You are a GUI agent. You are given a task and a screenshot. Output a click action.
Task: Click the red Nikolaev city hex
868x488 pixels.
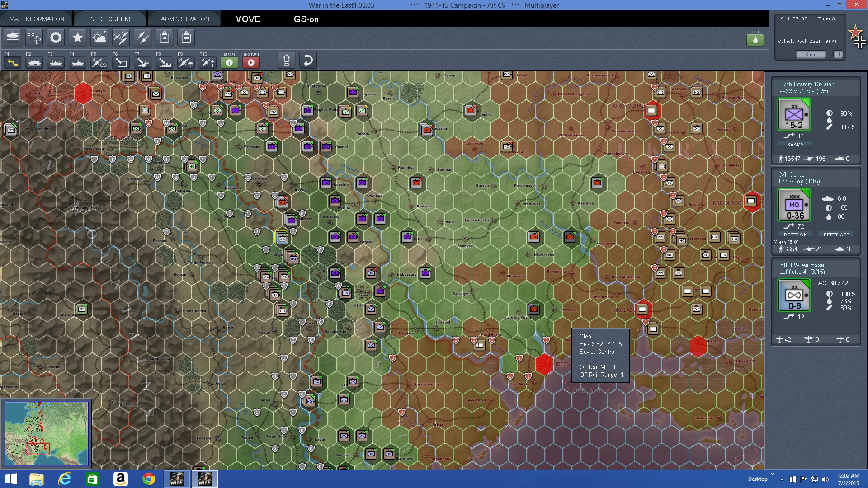coord(642,310)
